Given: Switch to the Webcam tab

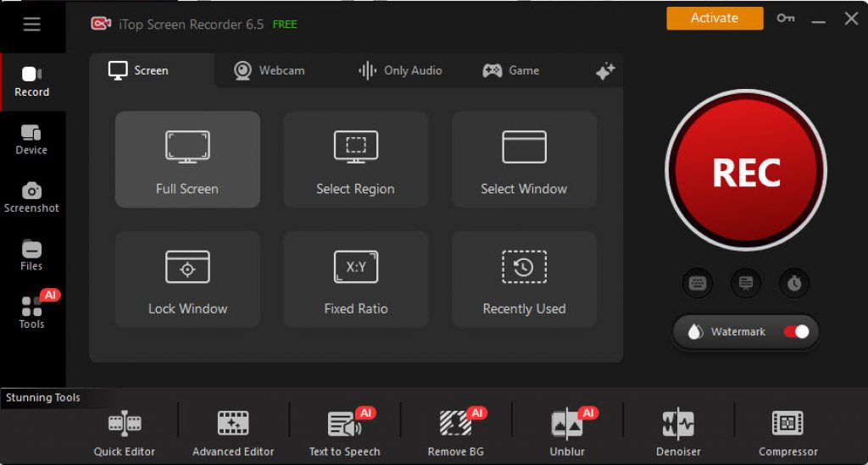Looking at the screenshot, I should coord(270,70).
